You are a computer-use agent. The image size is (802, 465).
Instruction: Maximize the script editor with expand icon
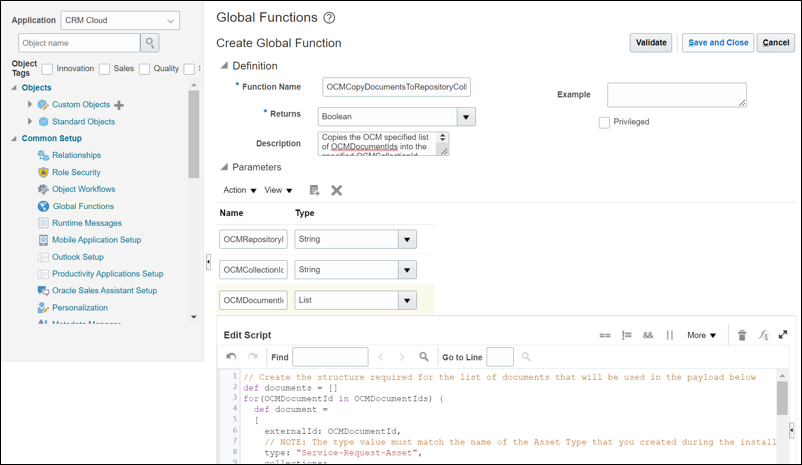tap(783, 335)
